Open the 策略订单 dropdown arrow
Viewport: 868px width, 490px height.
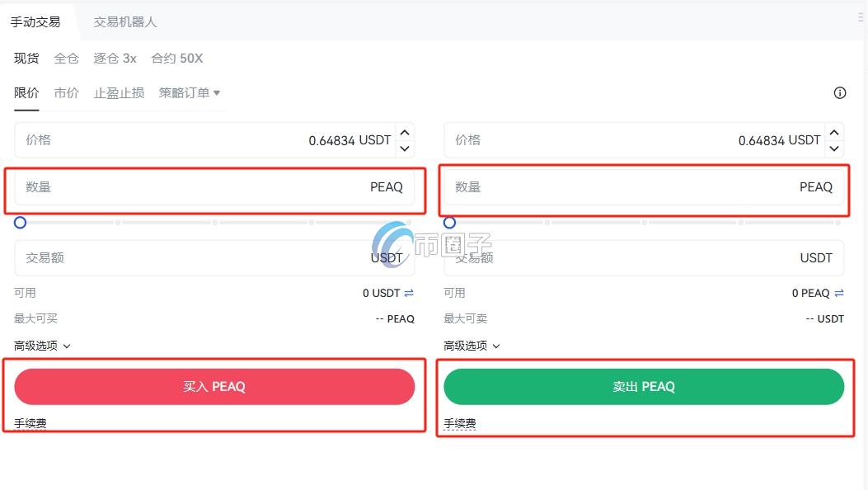click(215, 92)
